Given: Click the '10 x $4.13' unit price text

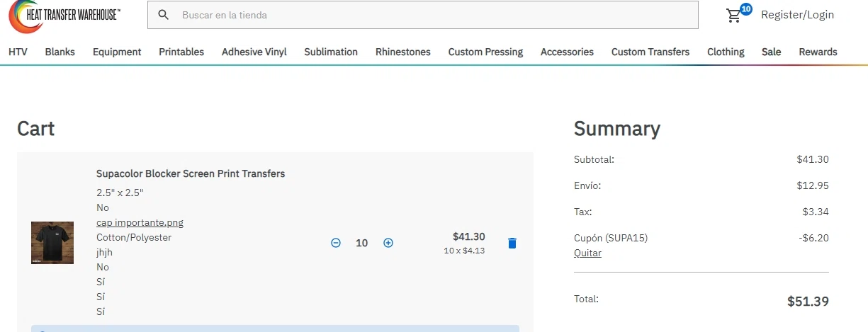Looking at the screenshot, I should coord(464,251).
